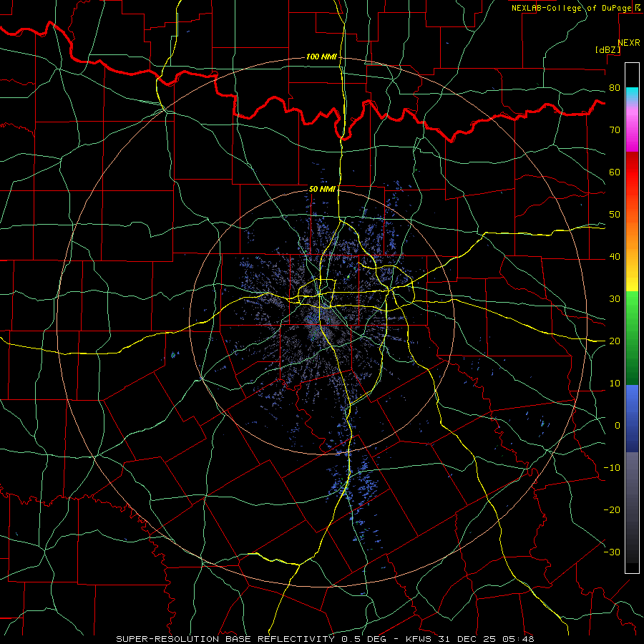Click the 50 value on the dBZ scale
The height and width of the screenshot is (644, 644).
[x=615, y=215]
